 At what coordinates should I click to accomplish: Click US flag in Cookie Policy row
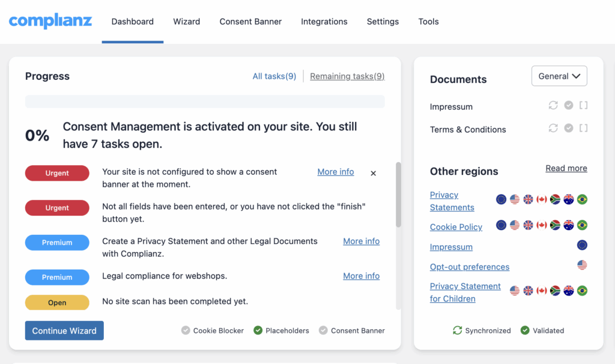[x=515, y=225]
